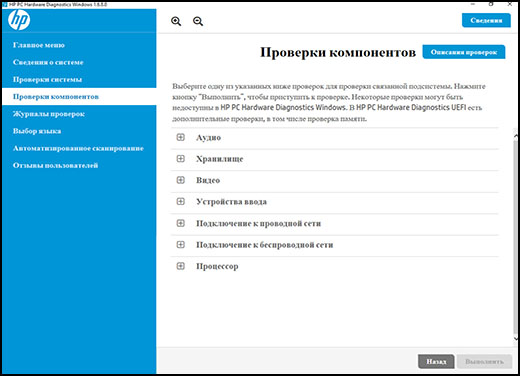This screenshot has width=520, height=376.
Task: Go to Проверки системы
Action: [79, 79]
